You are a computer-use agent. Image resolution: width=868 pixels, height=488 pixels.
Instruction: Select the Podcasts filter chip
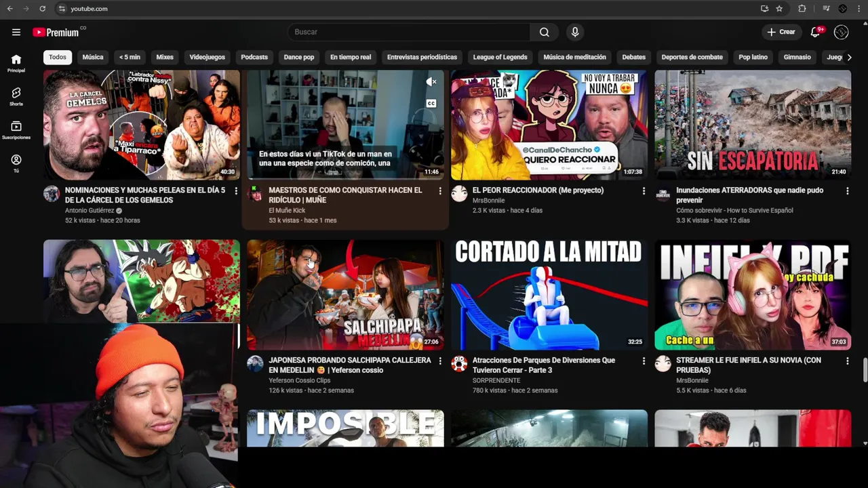(x=254, y=57)
